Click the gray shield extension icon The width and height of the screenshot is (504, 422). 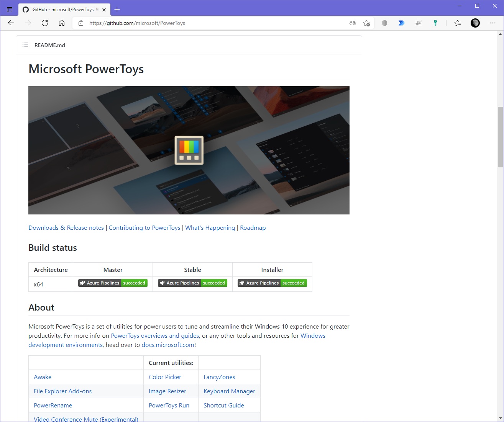click(384, 23)
